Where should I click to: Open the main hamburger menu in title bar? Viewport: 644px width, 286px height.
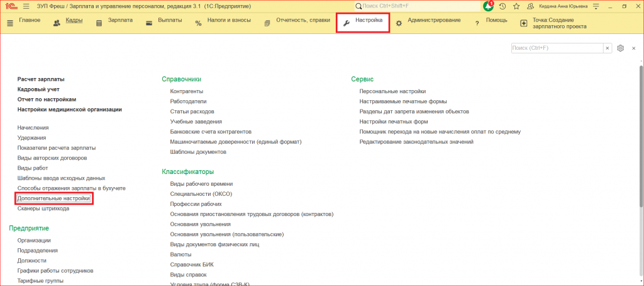click(x=26, y=6)
